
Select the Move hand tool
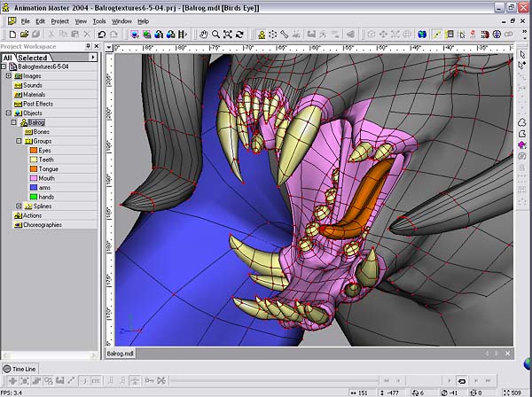click(203, 35)
